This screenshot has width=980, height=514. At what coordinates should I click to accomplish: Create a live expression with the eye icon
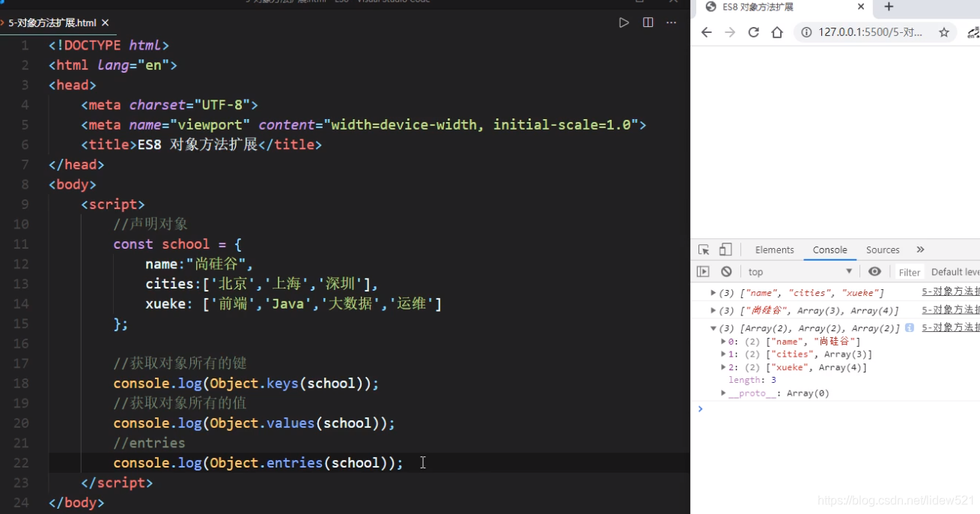pyautogui.click(x=874, y=271)
